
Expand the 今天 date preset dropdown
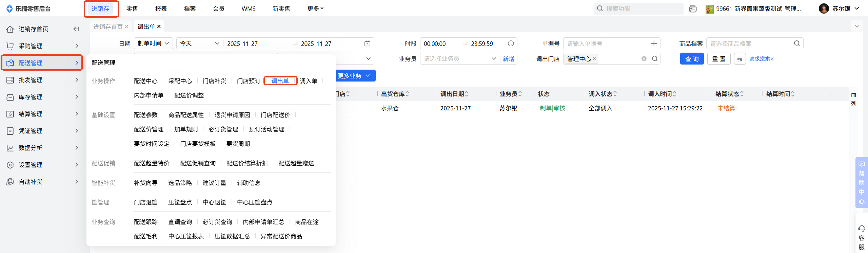(x=199, y=43)
